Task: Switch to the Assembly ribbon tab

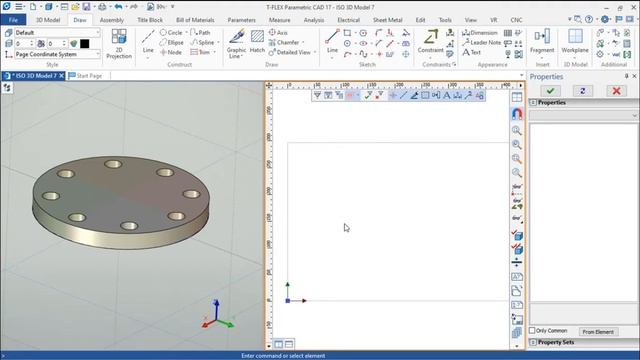Action: pos(111,20)
